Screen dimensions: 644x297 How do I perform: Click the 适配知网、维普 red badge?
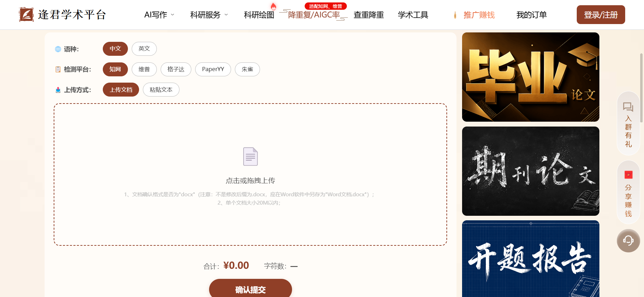tap(326, 6)
